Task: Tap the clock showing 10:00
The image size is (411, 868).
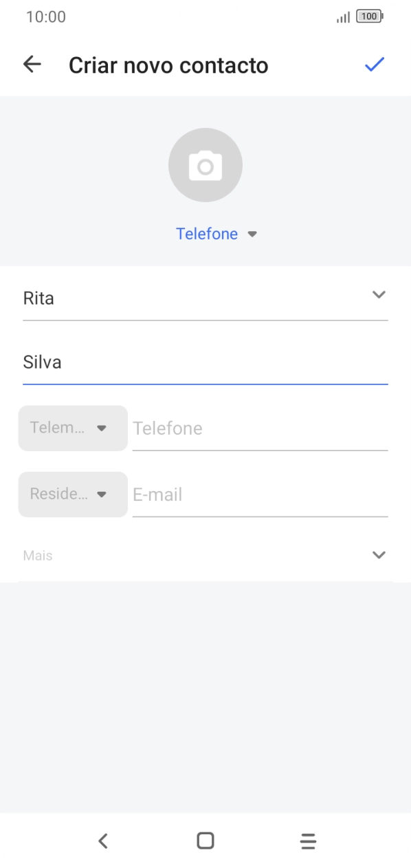Action: click(x=46, y=16)
